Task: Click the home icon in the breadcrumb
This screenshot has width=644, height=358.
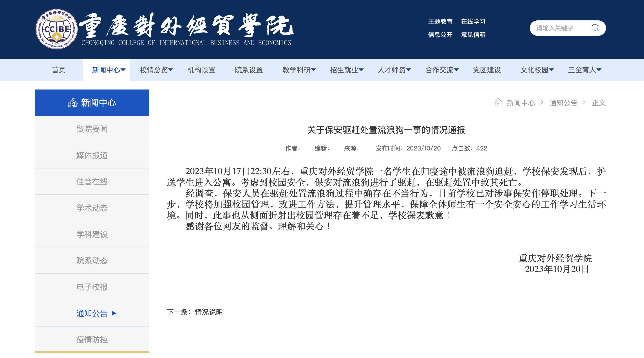Action: click(498, 102)
